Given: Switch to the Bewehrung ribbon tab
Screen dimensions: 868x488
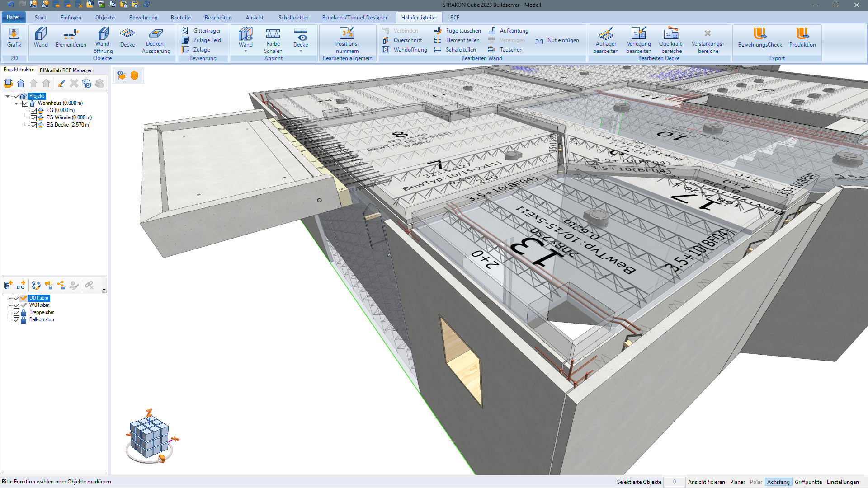Looking at the screenshot, I should pos(143,18).
